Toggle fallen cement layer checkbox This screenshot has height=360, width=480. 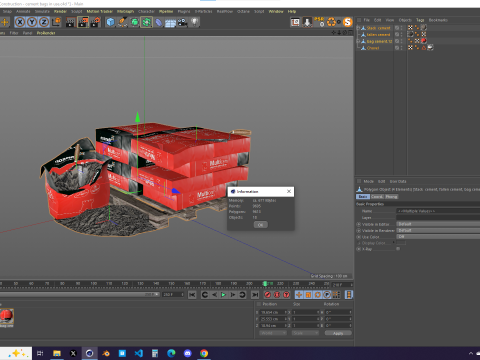point(397,35)
